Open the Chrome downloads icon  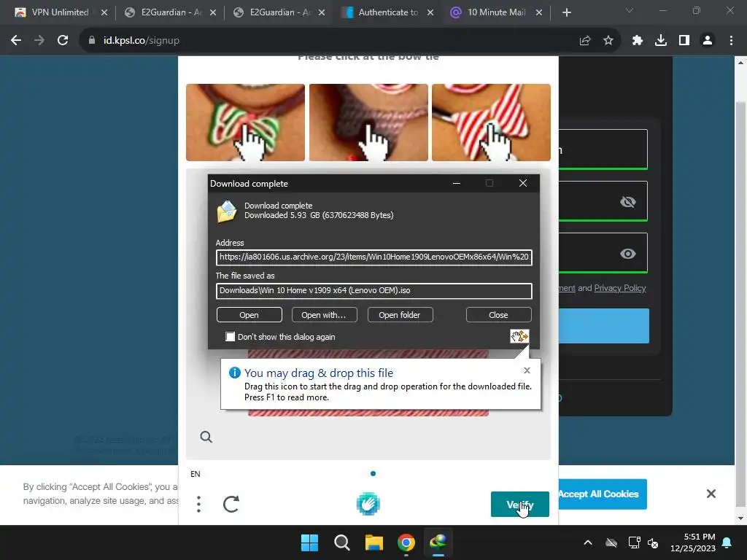(x=661, y=41)
